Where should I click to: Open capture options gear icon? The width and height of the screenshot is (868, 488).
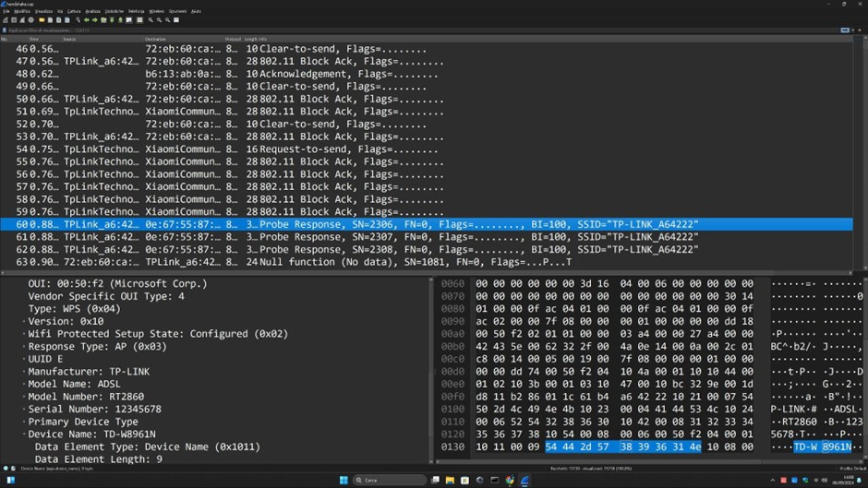point(30,19)
